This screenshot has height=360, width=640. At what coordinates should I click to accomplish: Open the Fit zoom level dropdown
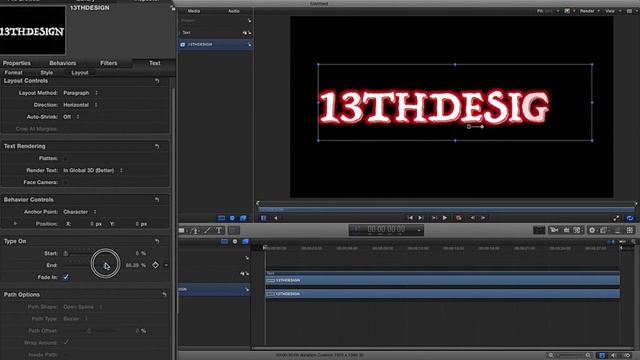[547, 11]
